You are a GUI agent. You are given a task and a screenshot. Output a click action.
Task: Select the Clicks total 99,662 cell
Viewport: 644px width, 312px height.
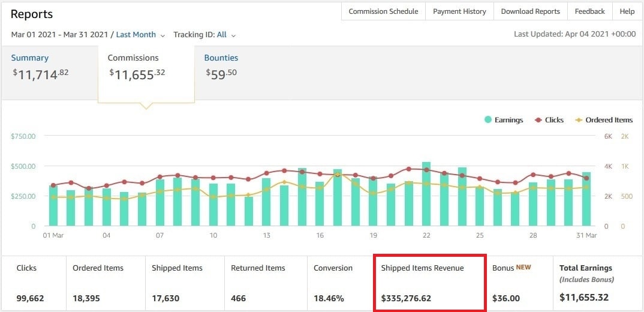coord(34,283)
